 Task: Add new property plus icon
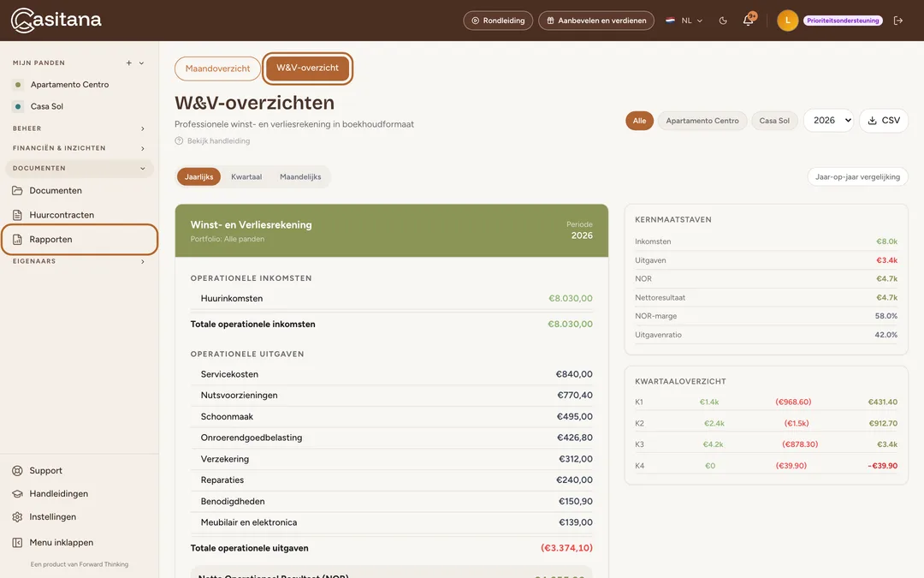pos(129,63)
